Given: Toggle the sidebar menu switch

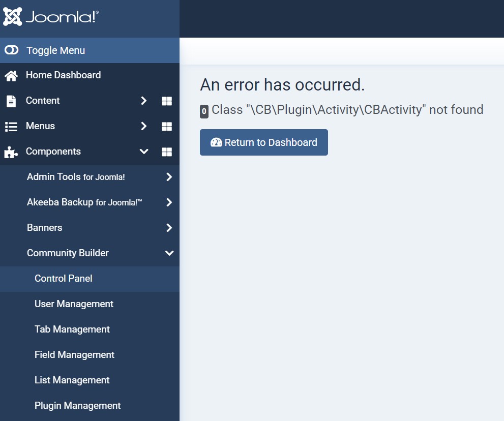Looking at the screenshot, I should click(12, 50).
